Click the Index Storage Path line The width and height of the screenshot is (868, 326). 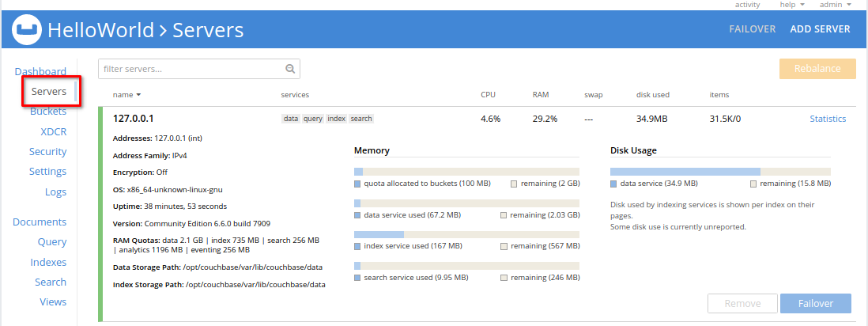click(219, 284)
